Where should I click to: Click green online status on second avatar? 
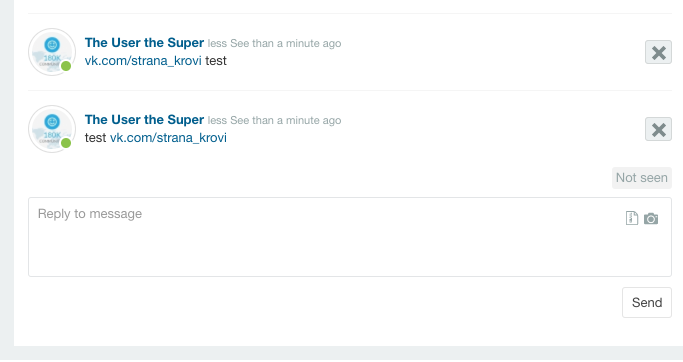(x=66, y=143)
